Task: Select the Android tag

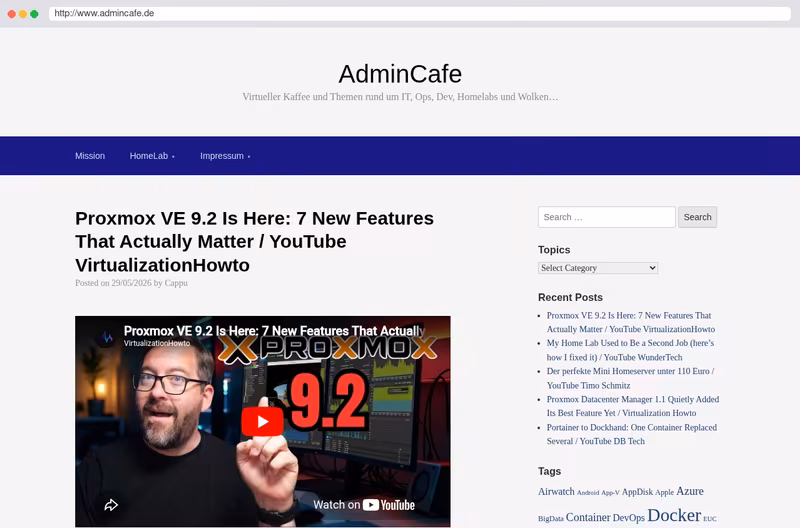Action: click(x=588, y=492)
